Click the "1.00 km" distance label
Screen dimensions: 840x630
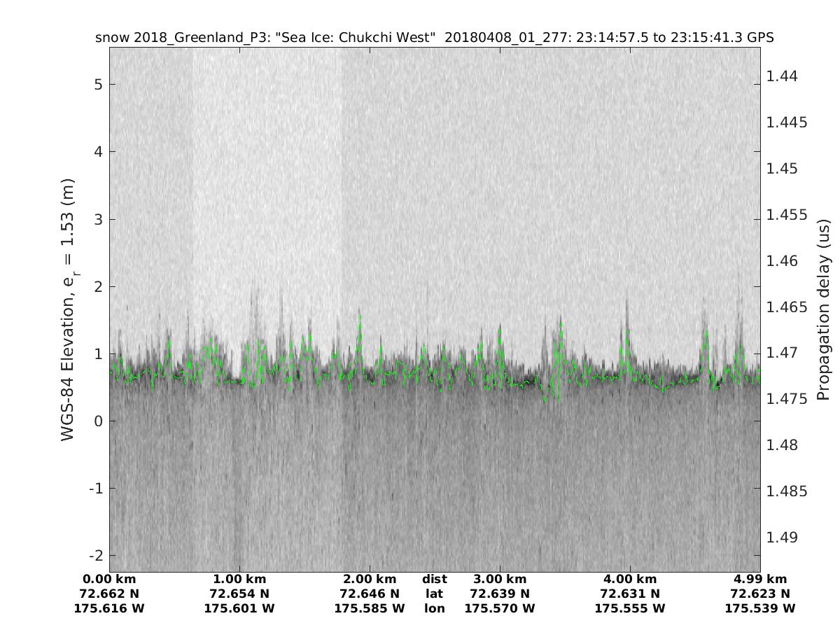pos(239,579)
